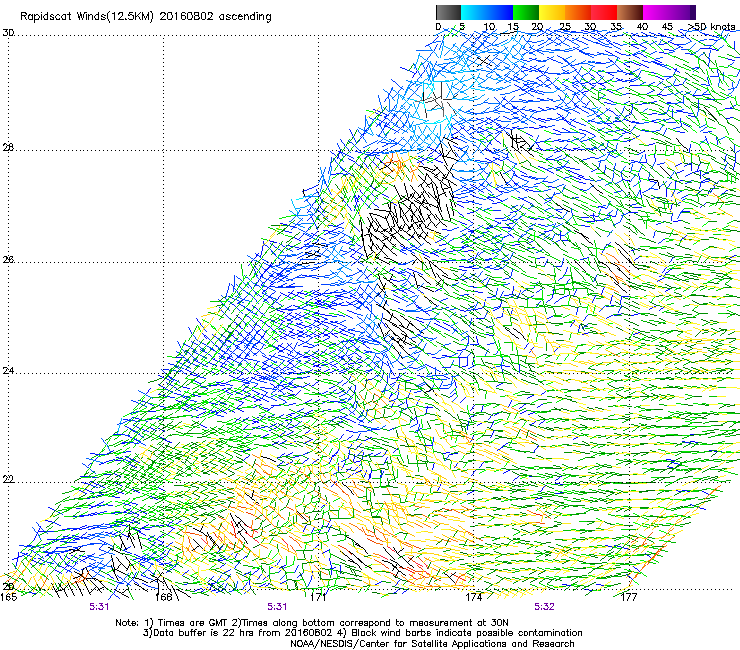Click the '35' label on the color scale
The image size is (740, 650).
click(x=616, y=27)
